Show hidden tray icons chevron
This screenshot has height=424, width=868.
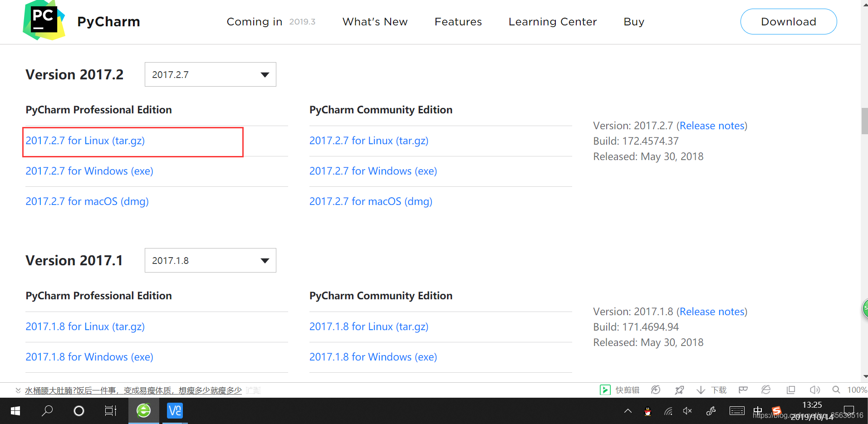(x=628, y=411)
